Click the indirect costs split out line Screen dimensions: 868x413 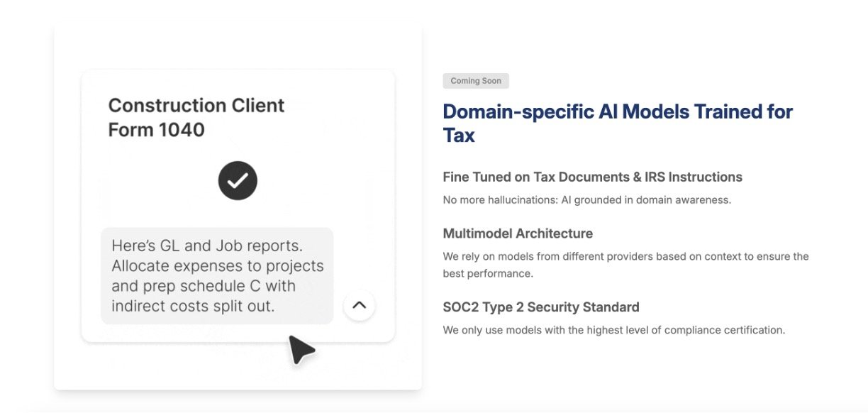point(193,307)
